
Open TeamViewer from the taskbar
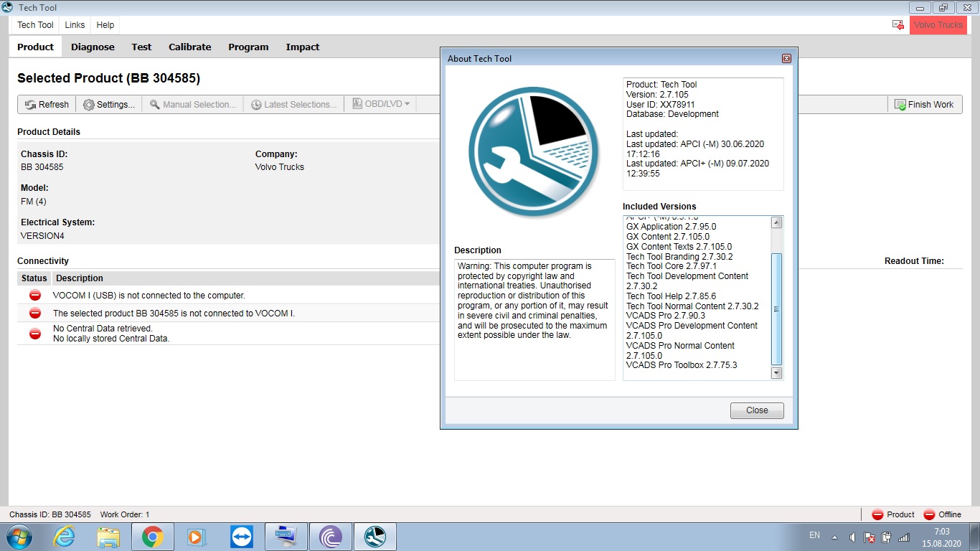(x=242, y=537)
